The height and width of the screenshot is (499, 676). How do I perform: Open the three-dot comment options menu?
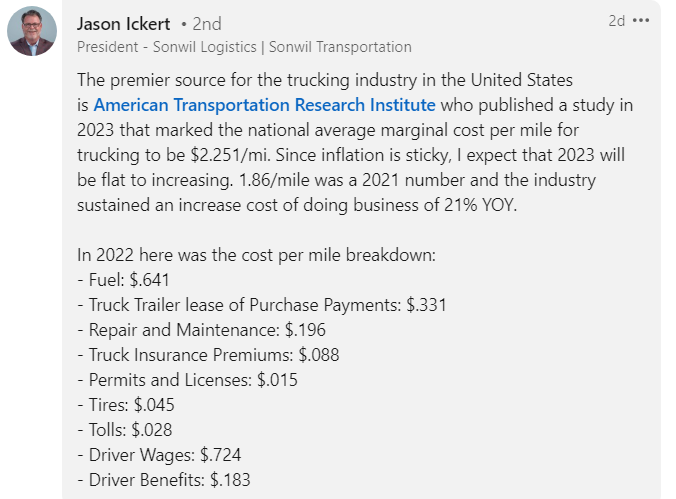[641, 21]
